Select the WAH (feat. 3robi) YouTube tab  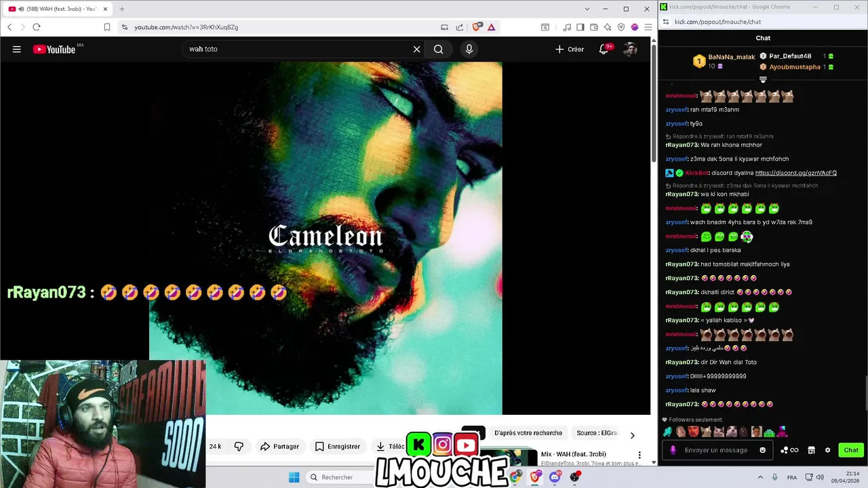pyautogui.click(x=58, y=9)
